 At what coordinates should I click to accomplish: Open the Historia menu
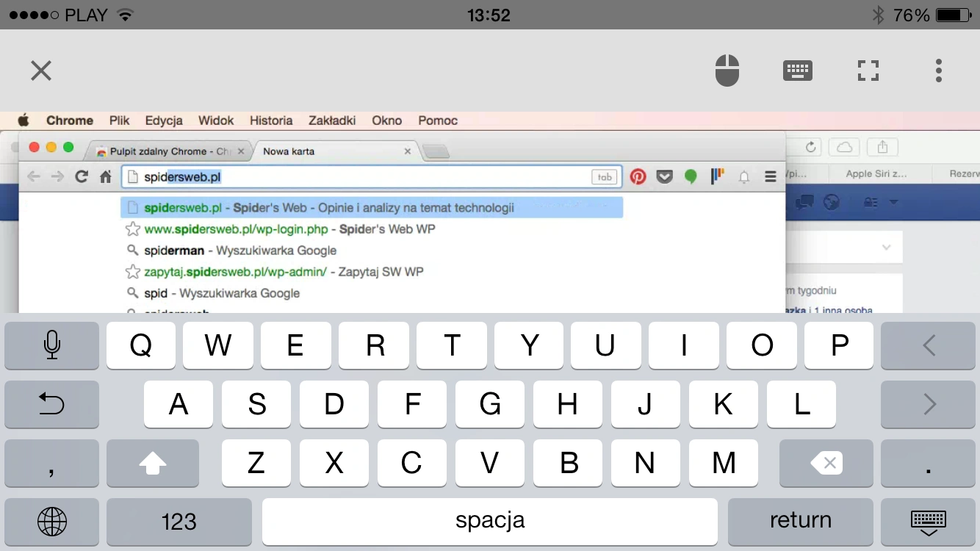271,120
